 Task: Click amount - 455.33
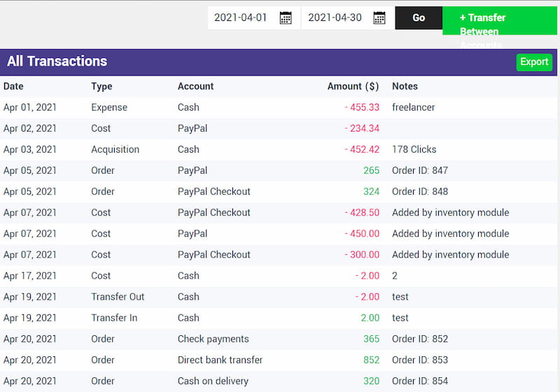tap(362, 108)
